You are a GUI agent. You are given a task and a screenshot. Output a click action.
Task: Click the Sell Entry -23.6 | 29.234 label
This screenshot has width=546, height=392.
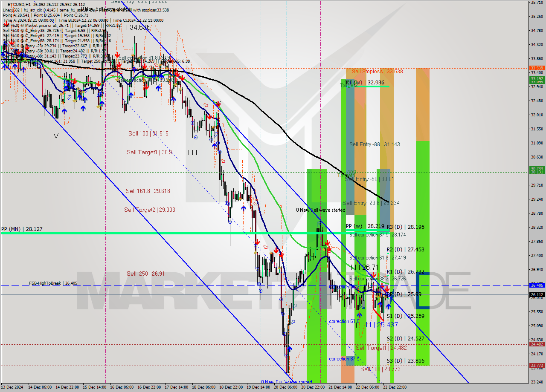click(371, 203)
